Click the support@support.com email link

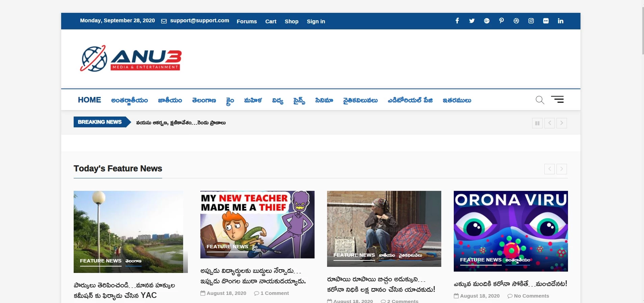point(200,21)
